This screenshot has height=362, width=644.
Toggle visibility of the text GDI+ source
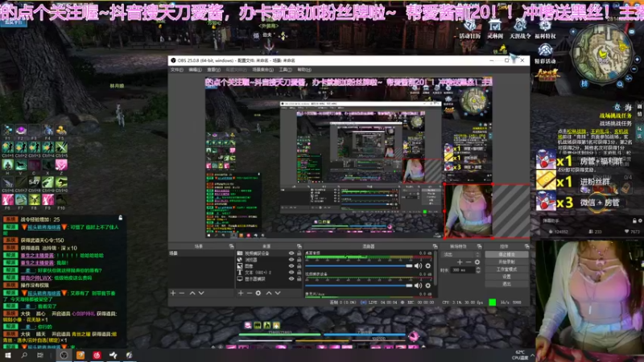291,272
